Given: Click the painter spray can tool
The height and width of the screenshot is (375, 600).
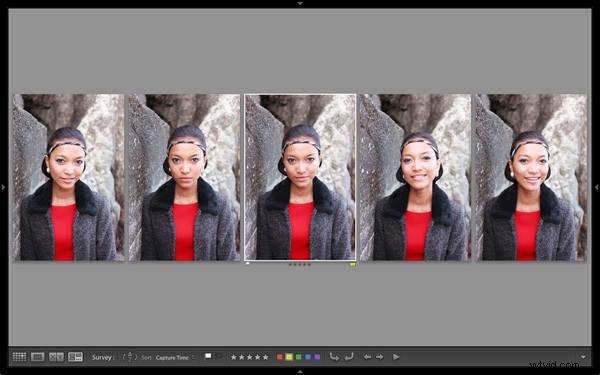Looking at the screenshot, I should coord(130,357).
